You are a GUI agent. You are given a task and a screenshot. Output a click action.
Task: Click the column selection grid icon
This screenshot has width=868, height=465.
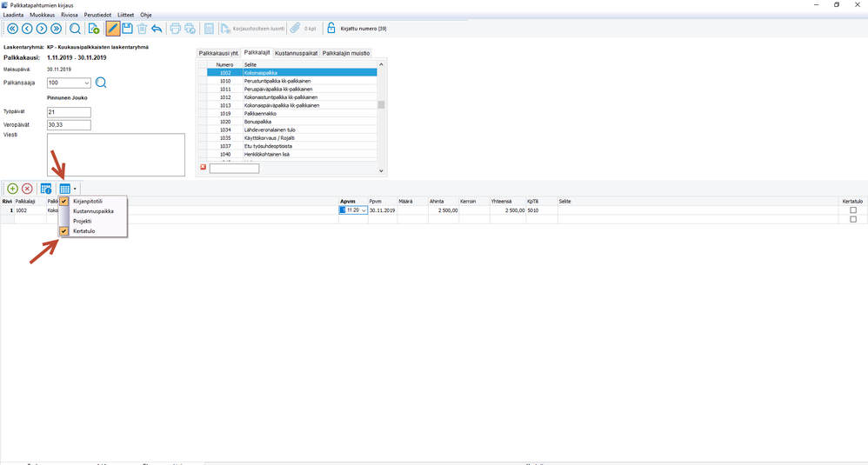64,189
